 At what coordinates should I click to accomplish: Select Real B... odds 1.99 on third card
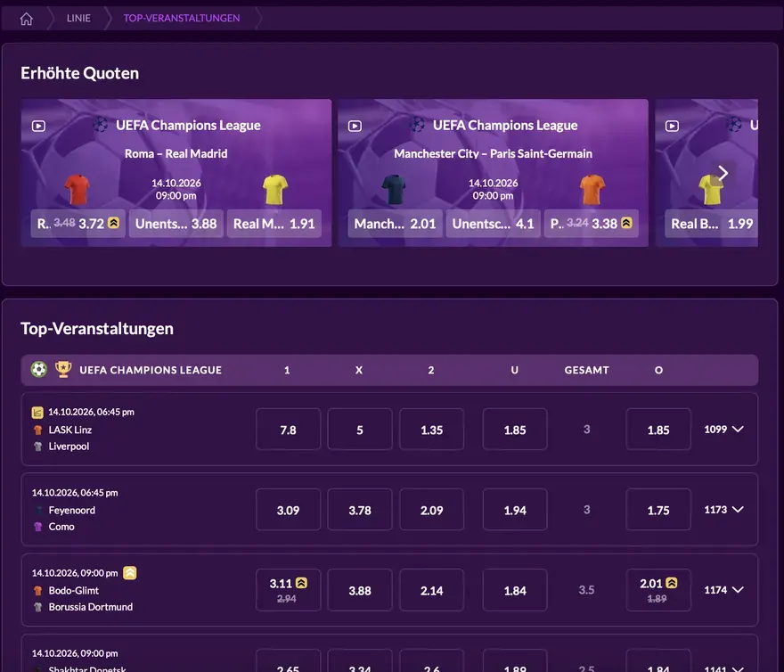coord(712,223)
